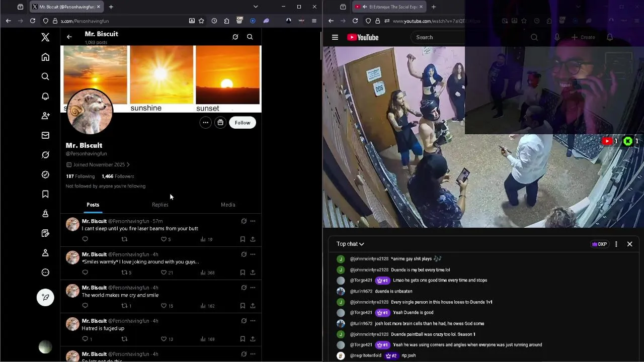Reload the YouTube page

[355, 21]
